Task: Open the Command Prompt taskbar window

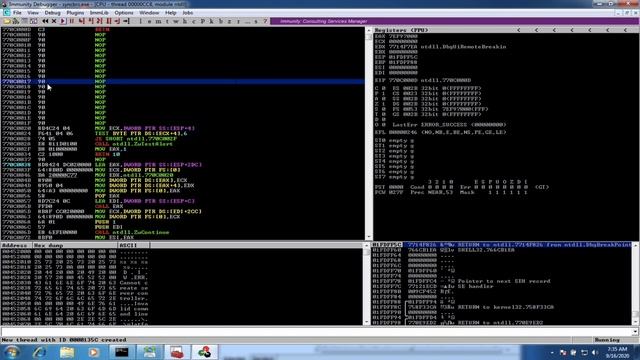Action: [x=121, y=352]
